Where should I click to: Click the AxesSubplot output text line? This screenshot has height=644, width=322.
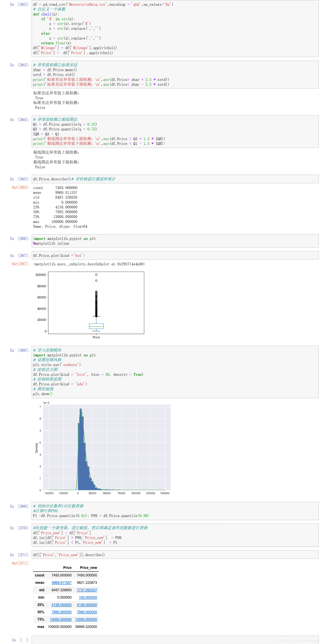[x=89, y=264]
